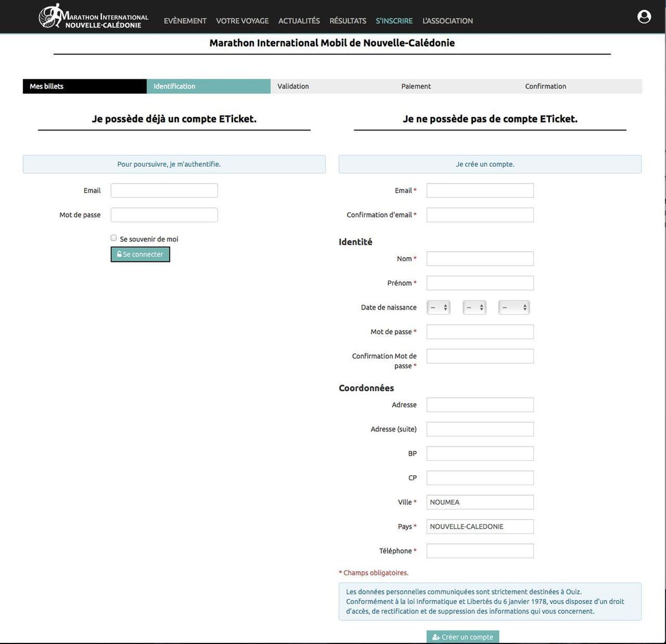Click the 'Créer un compte' button

(x=463, y=637)
